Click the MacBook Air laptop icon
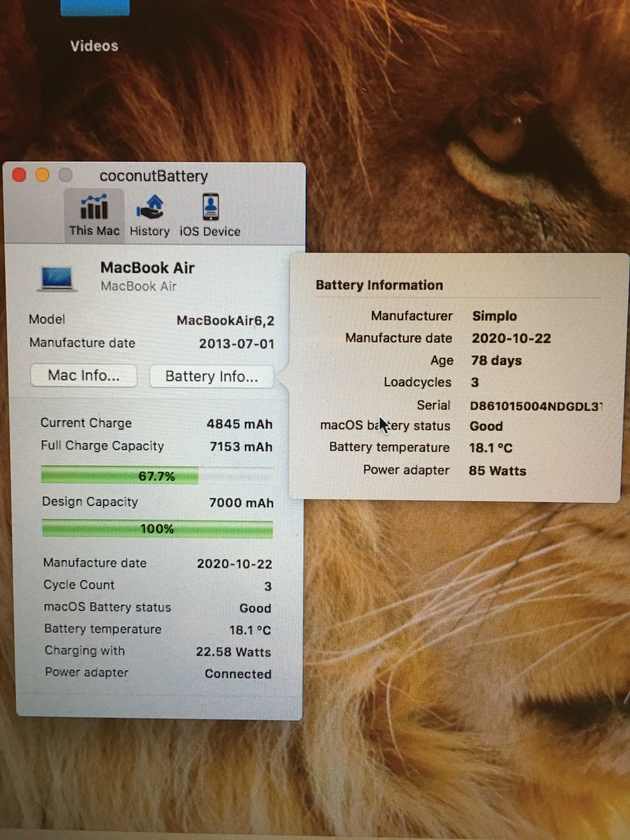Viewport: 630px width, 840px height. [x=57, y=279]
